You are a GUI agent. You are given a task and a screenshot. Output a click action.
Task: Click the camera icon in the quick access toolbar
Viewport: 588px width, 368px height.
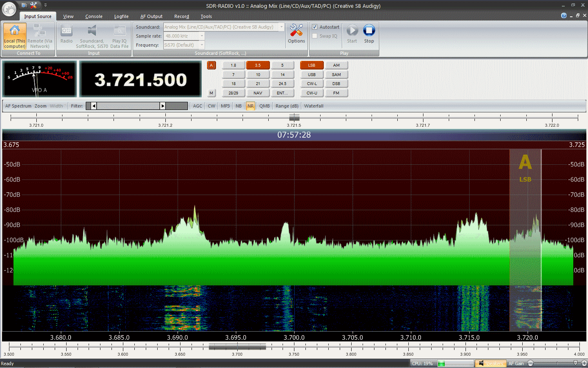tap(24, 5)
